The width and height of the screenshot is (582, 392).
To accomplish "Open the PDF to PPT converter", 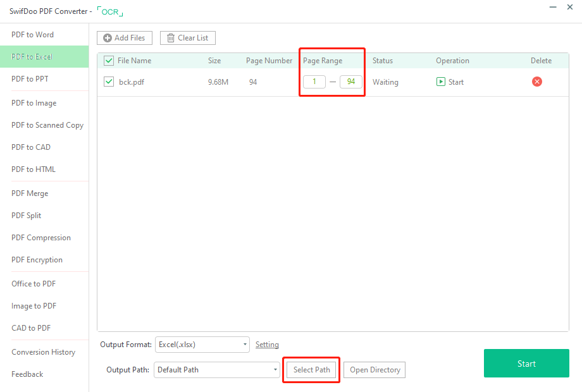I will [x=30, y=79].
